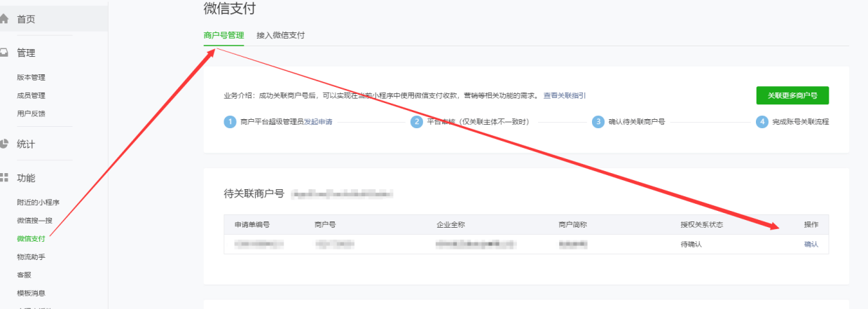The height and width of the screenshot is (309, 868).
Task: Click the 管理 section label in the sidebar
Action: (x=26, y=53)
